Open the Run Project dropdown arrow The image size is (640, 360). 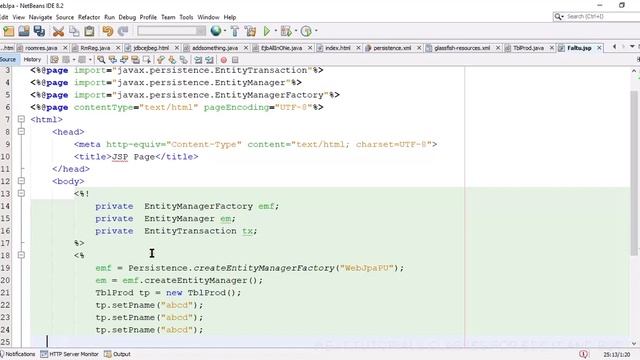click(276, 31)
